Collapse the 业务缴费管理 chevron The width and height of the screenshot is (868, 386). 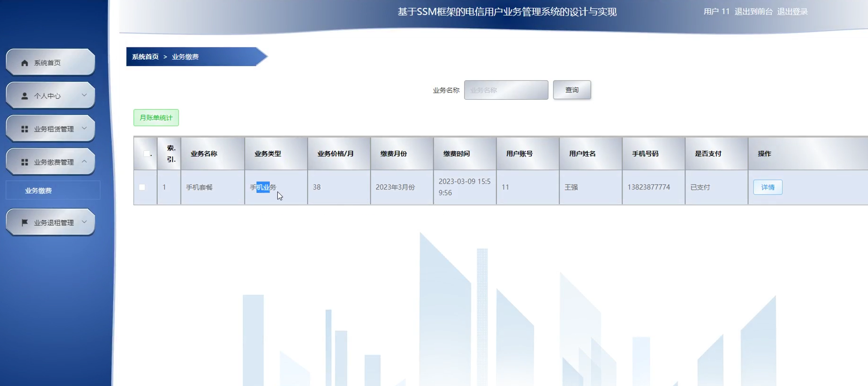pyautogui.click(x=84, y=161)
